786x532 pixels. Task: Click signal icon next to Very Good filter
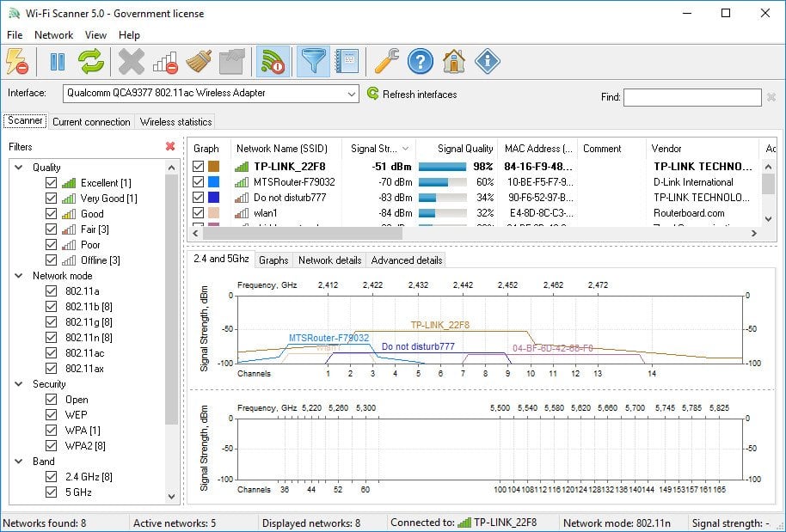(69, 199)
